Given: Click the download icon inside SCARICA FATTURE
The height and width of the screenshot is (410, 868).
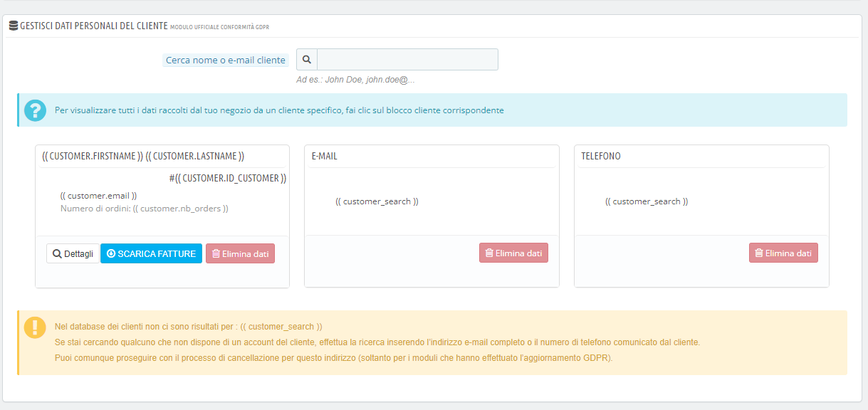Looking at the screenshot, I should (112, 253).
